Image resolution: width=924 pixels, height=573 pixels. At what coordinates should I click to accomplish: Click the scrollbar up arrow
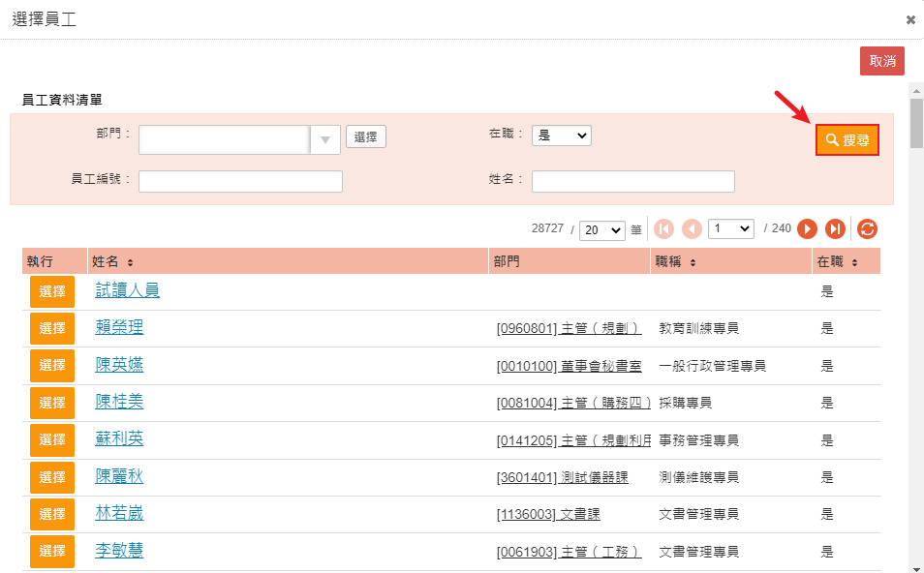point(915,91)
